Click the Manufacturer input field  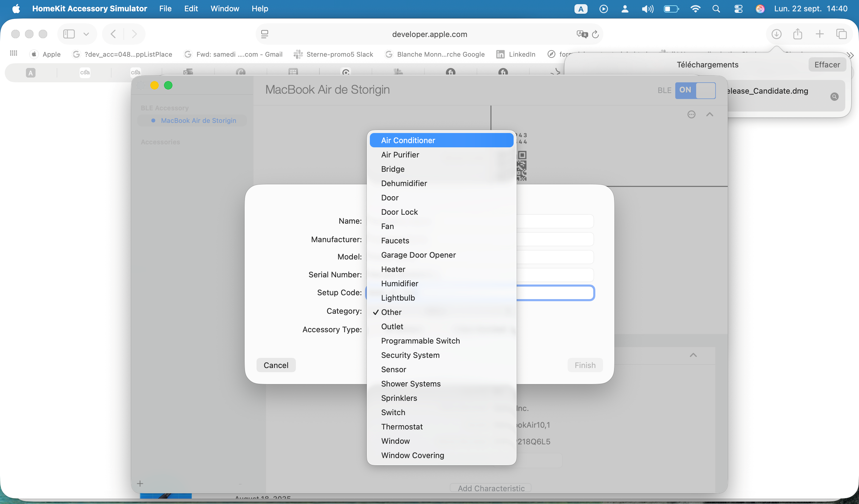pos(555,239)
